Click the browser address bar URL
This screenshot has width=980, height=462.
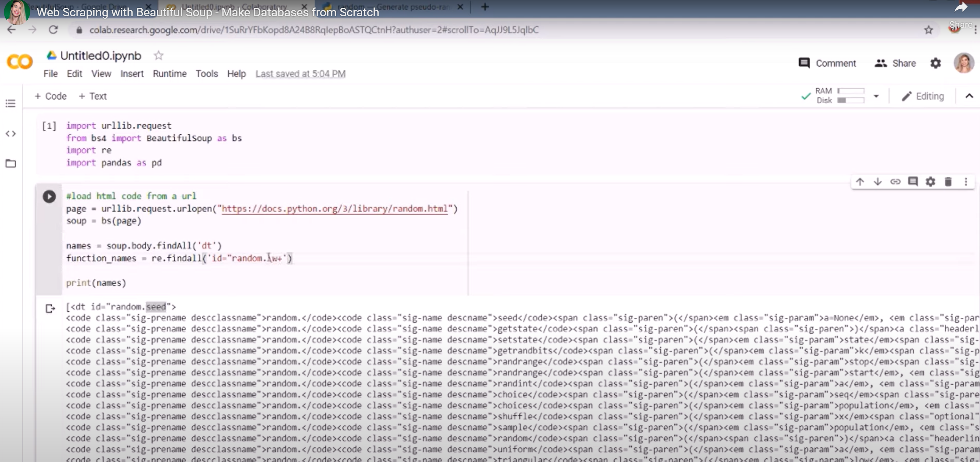pyautogui.click(x=314, y=30)
